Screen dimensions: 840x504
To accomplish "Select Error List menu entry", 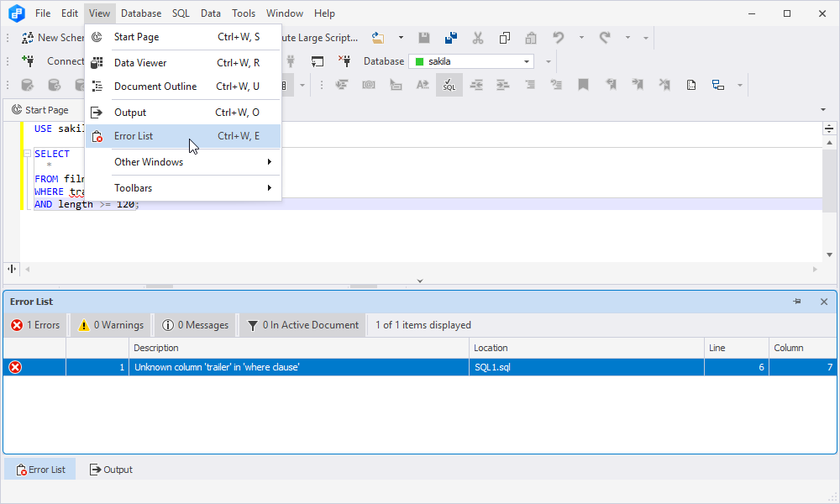I will tap(182, 136).
